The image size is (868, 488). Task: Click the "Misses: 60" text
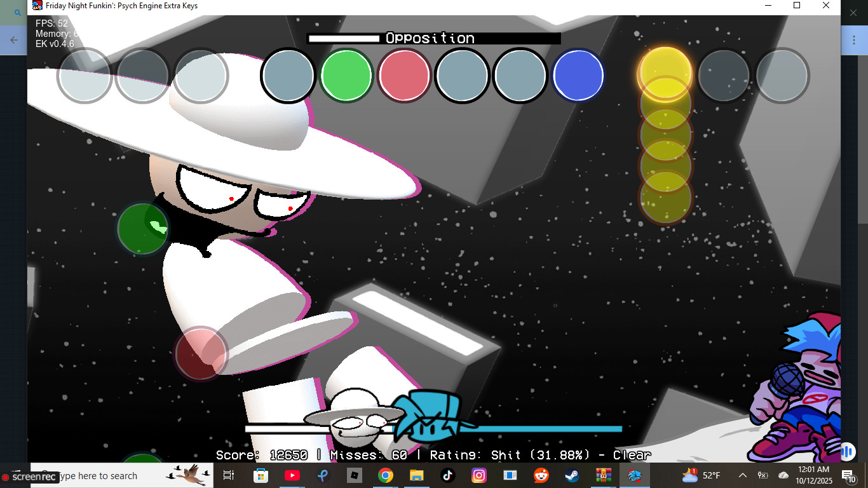coord(369,455)
